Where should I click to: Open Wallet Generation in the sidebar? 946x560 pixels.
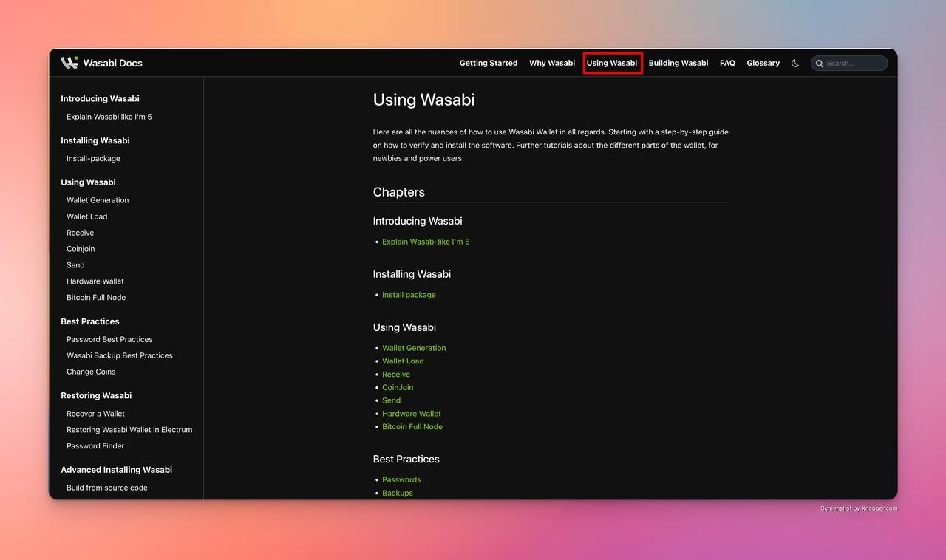(98, 200)
